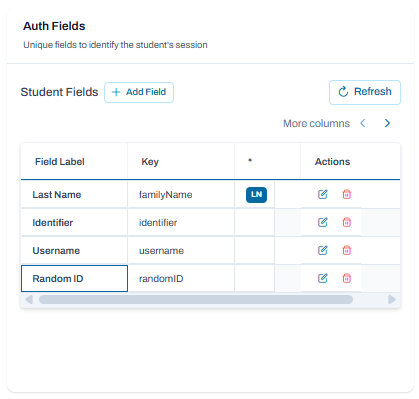Click the familyName key cell
Screen dimensions: 419x399
tap(181, 195)
